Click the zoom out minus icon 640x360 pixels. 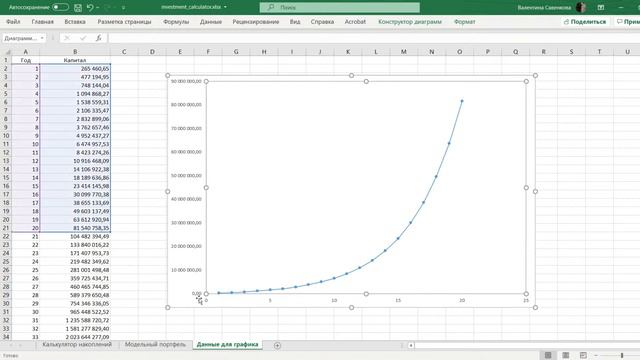click(596, 356)
